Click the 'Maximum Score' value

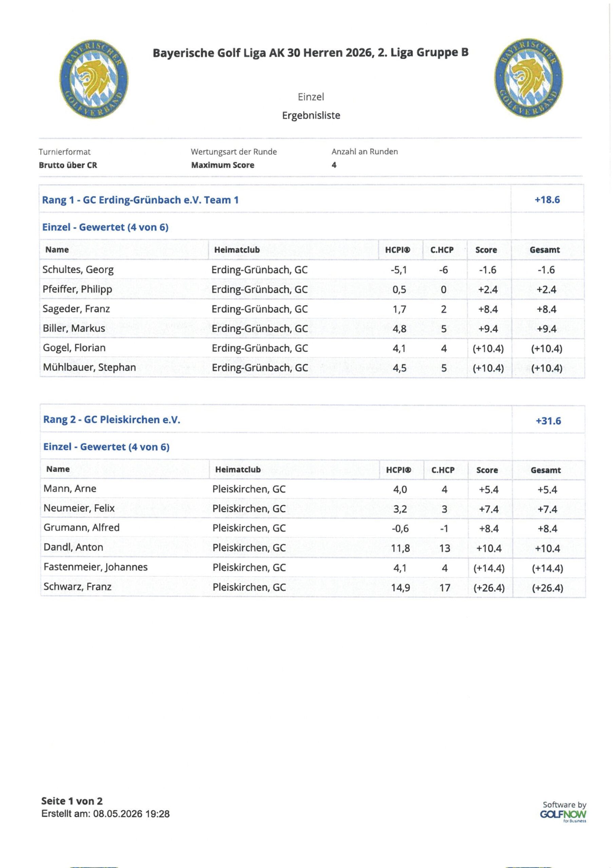pos(223,165)
